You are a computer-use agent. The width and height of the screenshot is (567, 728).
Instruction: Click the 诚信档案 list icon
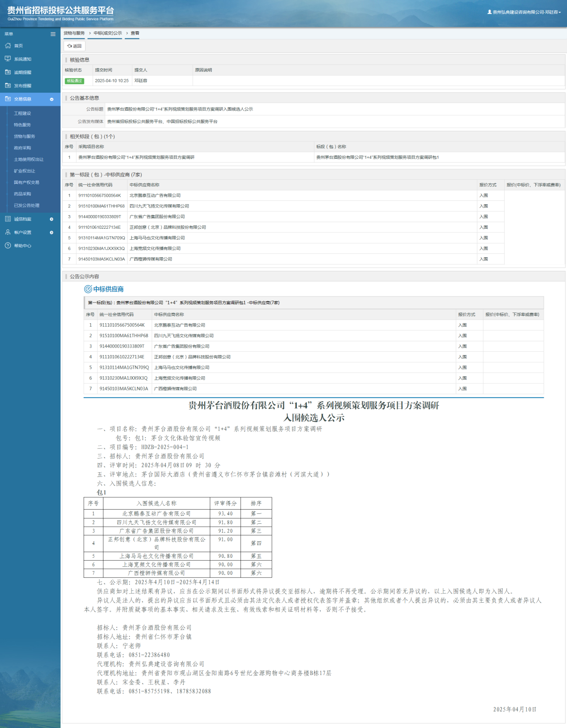8,219
